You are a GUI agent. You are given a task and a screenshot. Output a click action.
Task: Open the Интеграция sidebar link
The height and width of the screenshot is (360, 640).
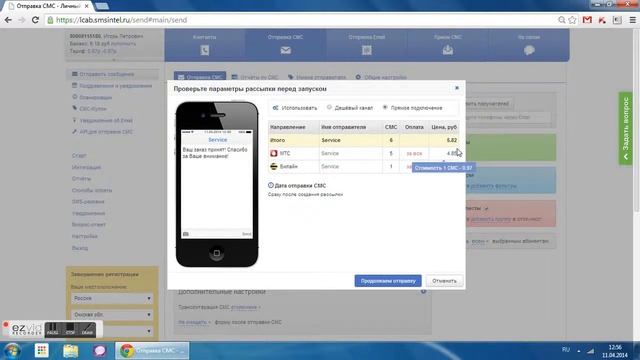coord(86,167)
